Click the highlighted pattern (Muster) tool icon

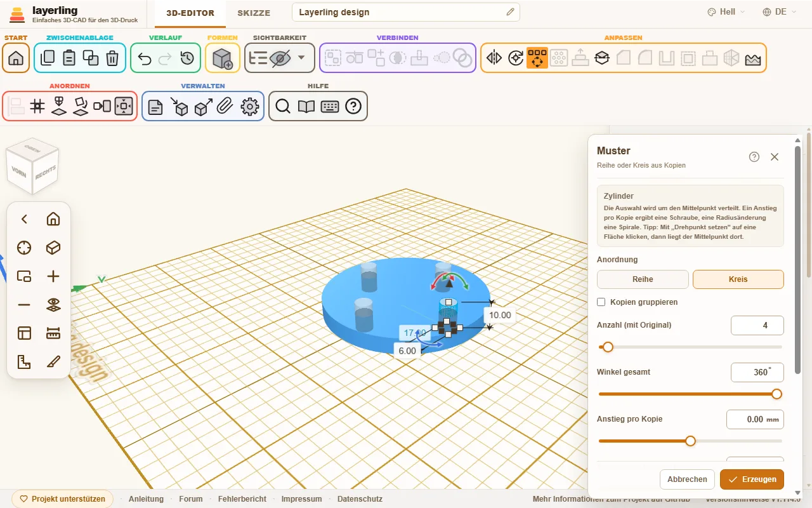point(537,58)
